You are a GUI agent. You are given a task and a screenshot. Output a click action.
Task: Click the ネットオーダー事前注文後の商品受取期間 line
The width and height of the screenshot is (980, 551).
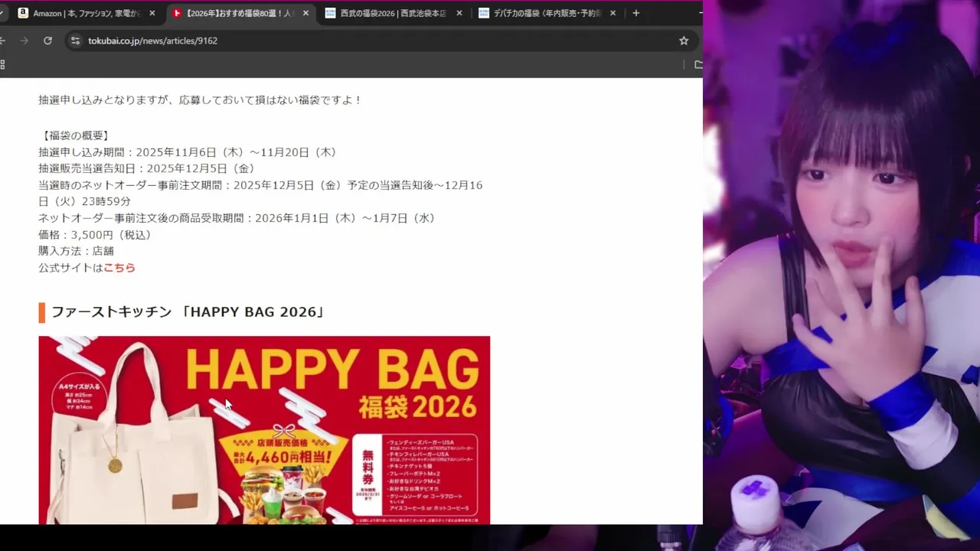240,218
